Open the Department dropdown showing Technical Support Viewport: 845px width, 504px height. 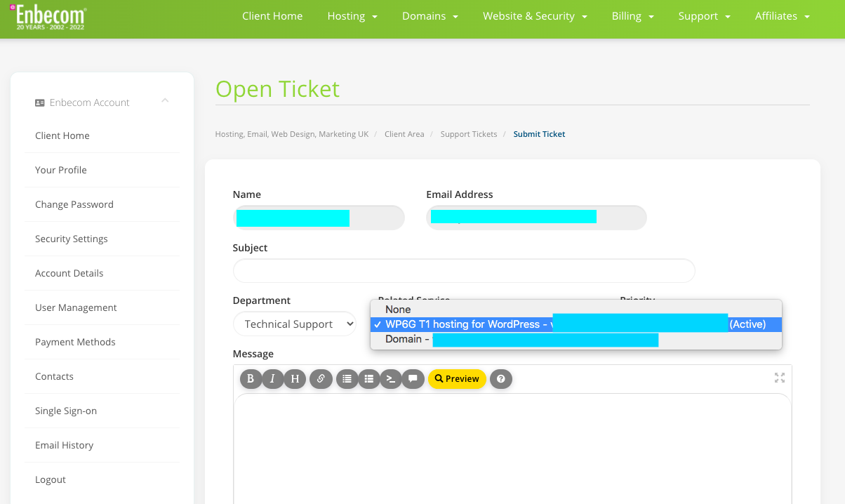[295, 324]
